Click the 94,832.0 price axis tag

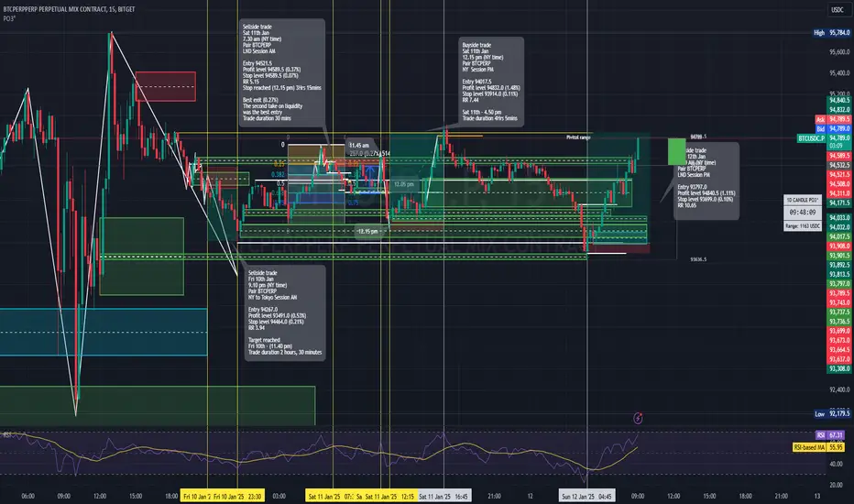(839, 110)
